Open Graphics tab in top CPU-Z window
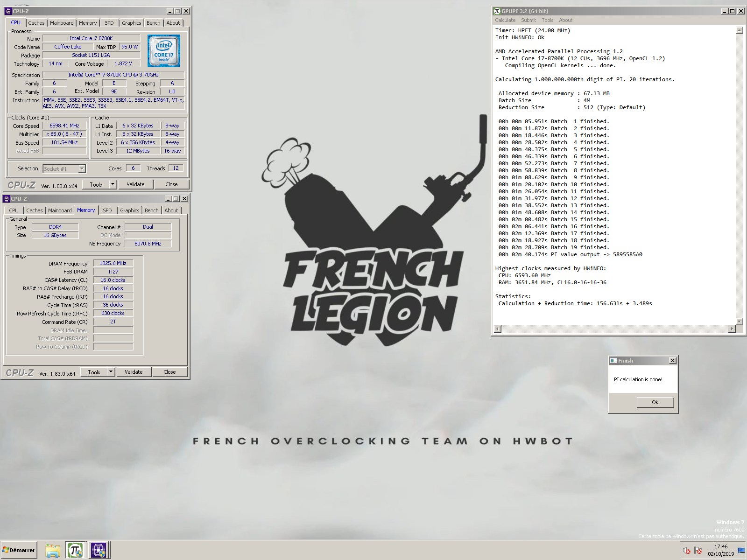This screenshot has height=560, width=747. pos(131,23)
